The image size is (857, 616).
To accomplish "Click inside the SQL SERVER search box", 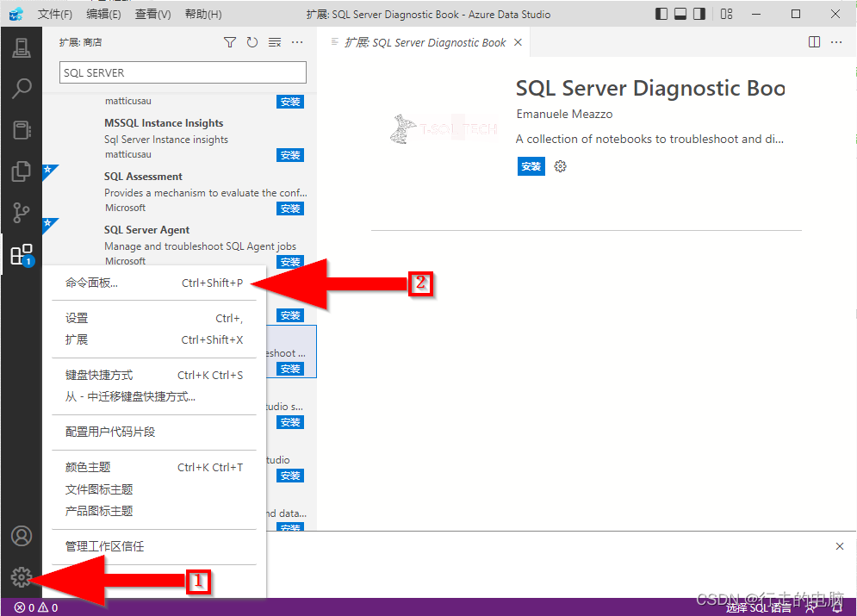I will pyautogui.click(x=182, y=72).
